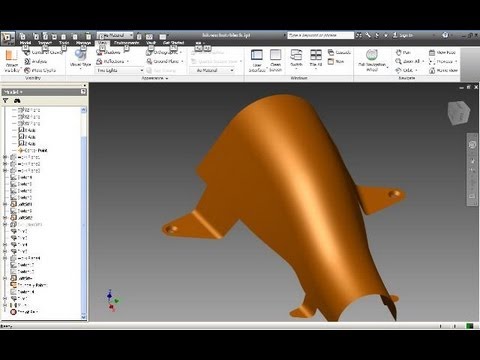Image resolution: width=480 pixels, height=360 pixels.
Task: Open the quick access material dropdown
Action: (x=115, y=35)
